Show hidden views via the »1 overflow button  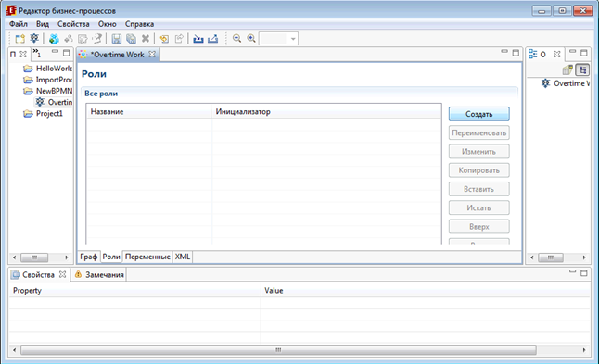coord(37,53)
